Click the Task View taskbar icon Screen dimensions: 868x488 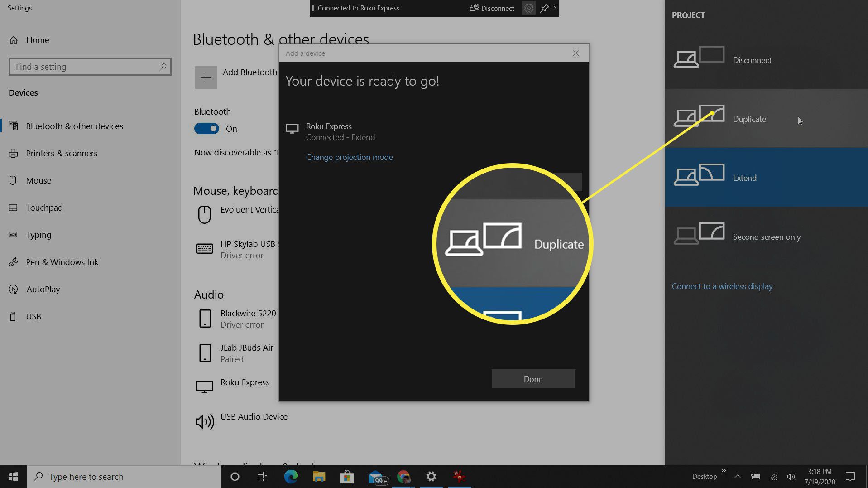262,477
